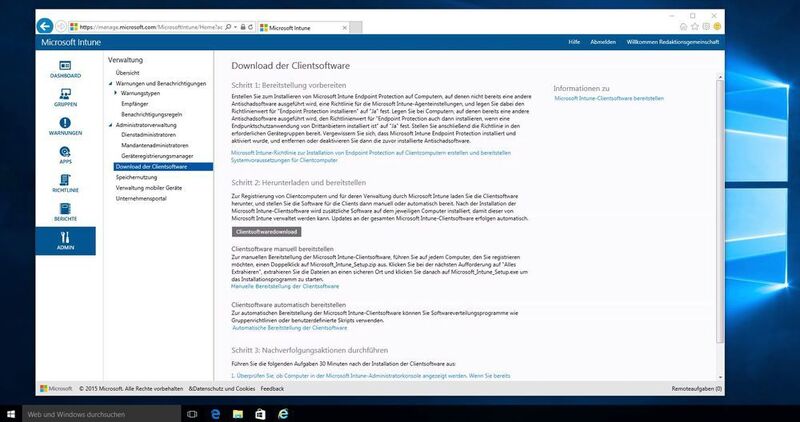800x422 pixels.
Task: Switch to Internet Explorer on the taskbar
Action: pyautogui.click(x=283, y=414)
